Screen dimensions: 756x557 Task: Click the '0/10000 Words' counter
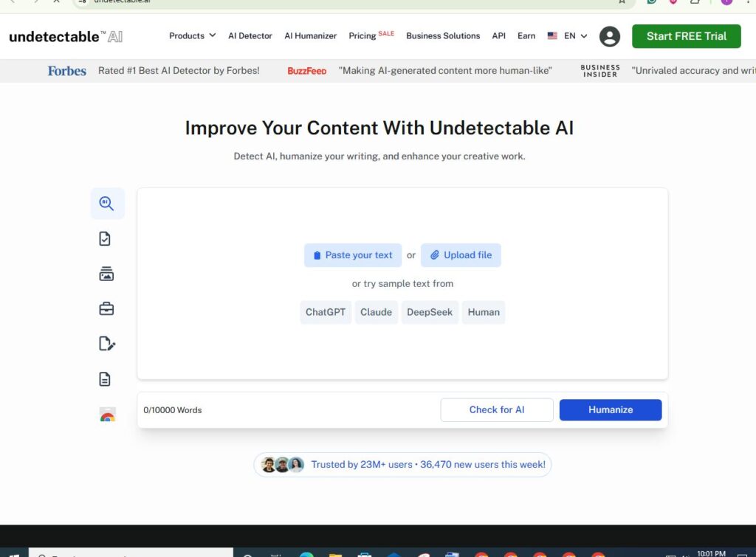173,410
